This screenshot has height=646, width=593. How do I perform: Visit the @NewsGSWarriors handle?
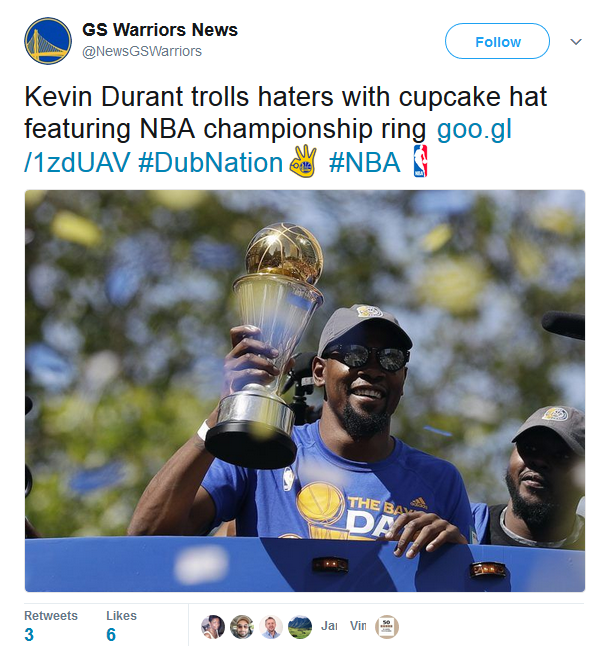[142, 51]
